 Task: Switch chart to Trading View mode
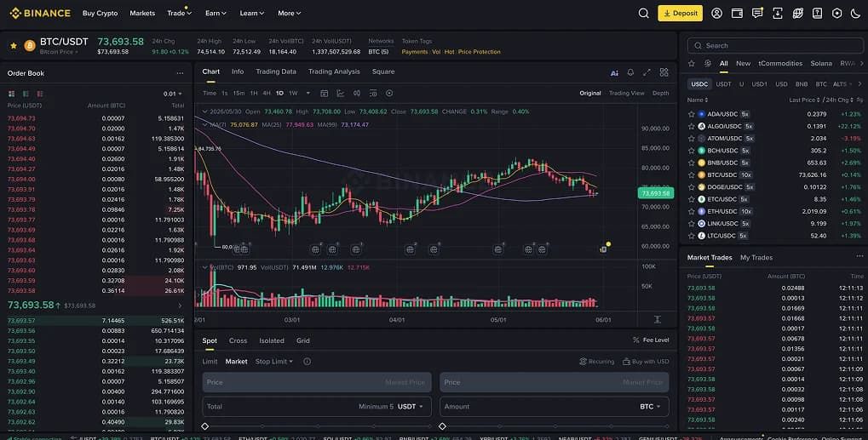click(627, 94)
